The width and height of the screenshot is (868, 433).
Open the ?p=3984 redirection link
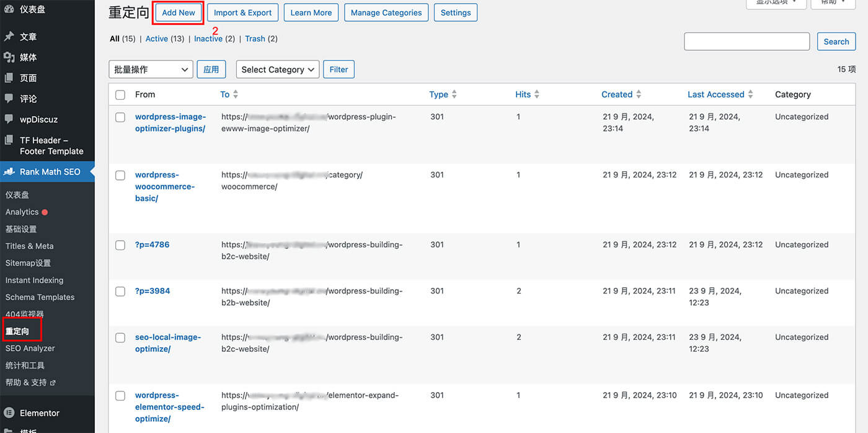tap(153, 291)
